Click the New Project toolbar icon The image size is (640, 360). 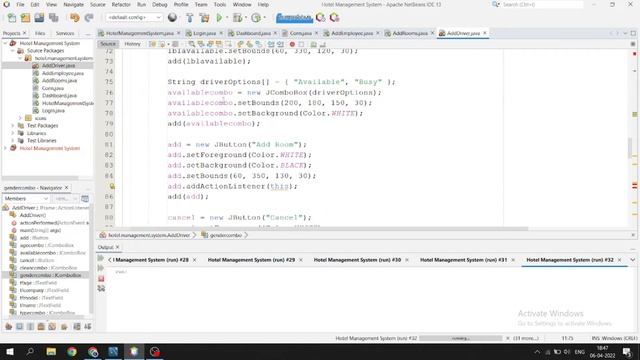[x=25, y=18]
